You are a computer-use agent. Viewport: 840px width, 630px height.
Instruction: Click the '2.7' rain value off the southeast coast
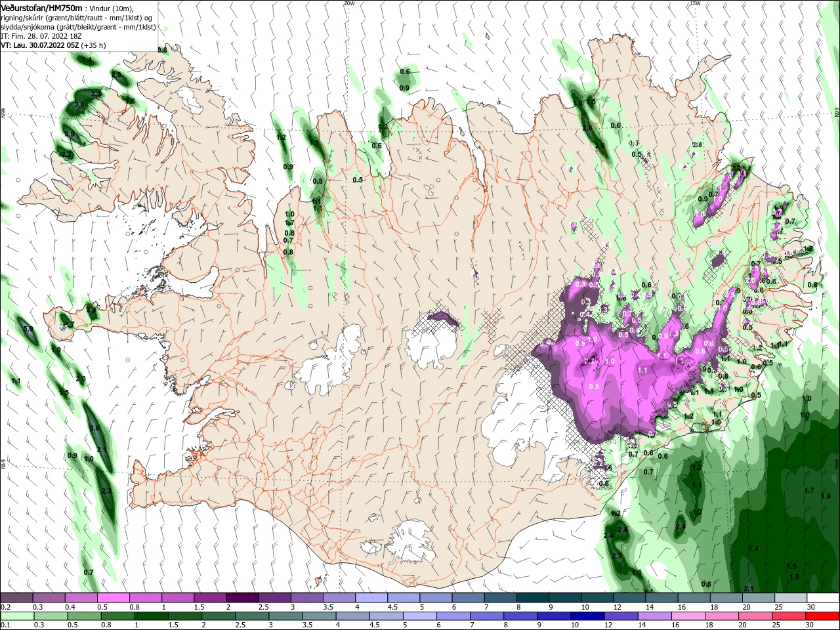pyautogui.click(x=617, y=556)
